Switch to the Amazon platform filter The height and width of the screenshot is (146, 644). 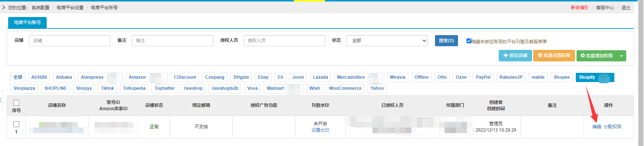(137, 77)
